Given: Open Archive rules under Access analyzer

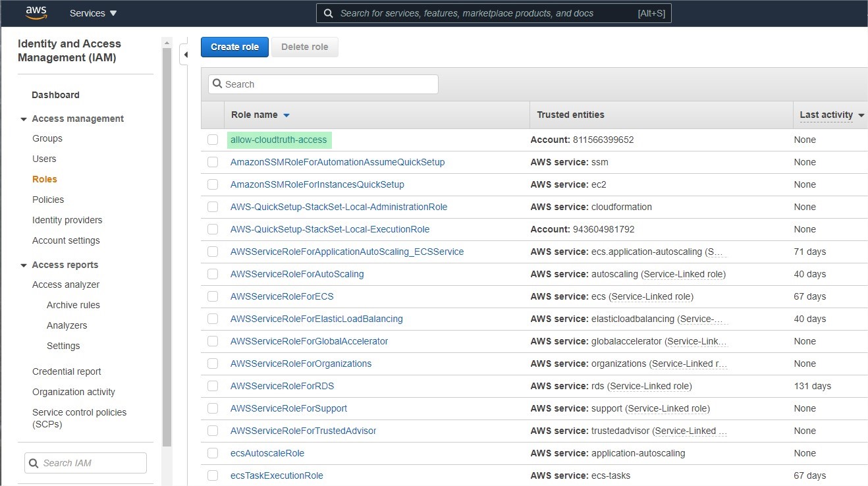Looking at the screenshot, I should tap(73, 305).
